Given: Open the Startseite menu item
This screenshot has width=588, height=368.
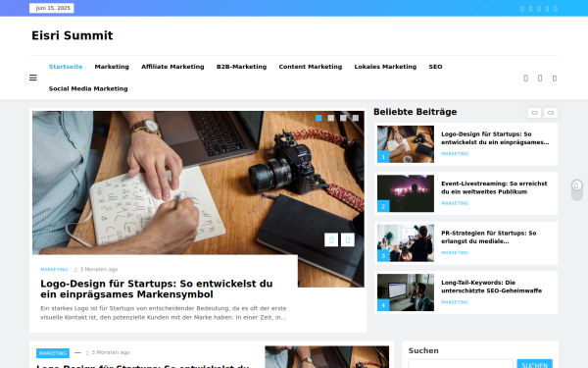Looking at the screenshot, I should tap(66, 67).
